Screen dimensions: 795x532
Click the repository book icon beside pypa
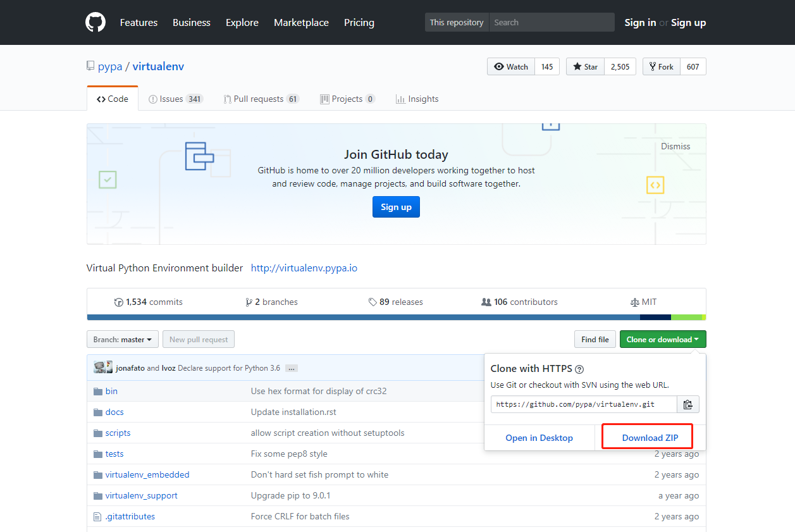(90, 66)
